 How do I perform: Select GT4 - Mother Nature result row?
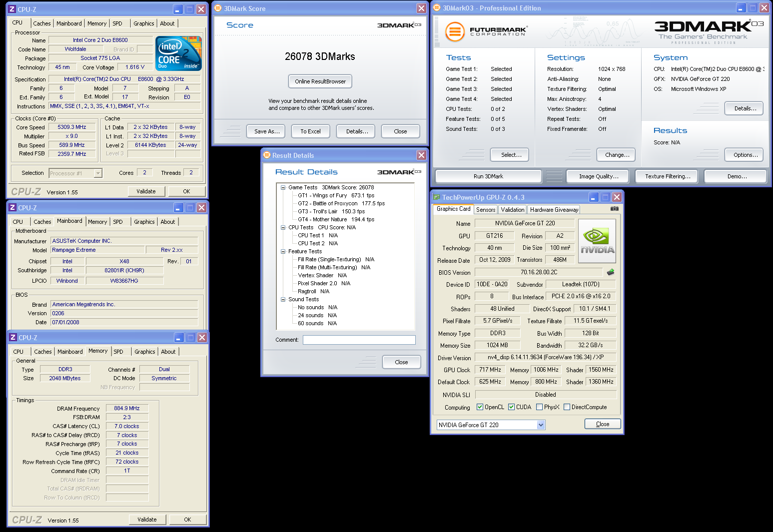tap(336, 220)
